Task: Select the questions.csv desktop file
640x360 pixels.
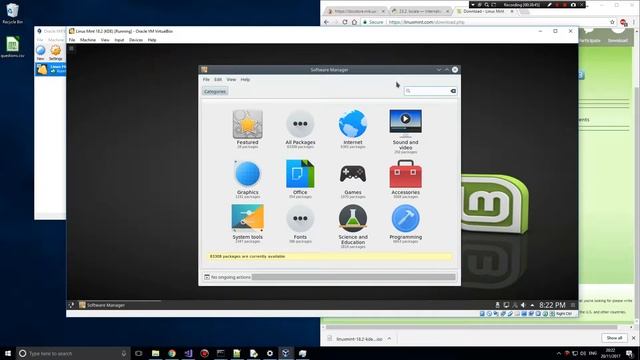Action: [12, 47]
